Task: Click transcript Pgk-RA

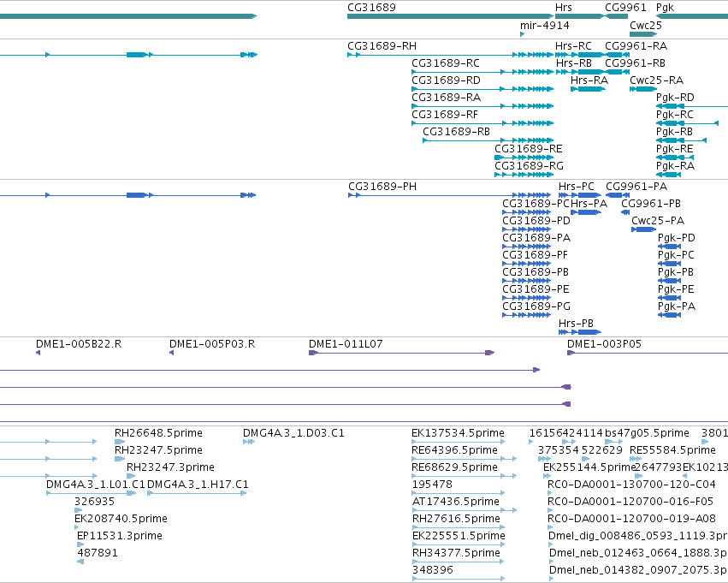Action: tap(668, 175)
